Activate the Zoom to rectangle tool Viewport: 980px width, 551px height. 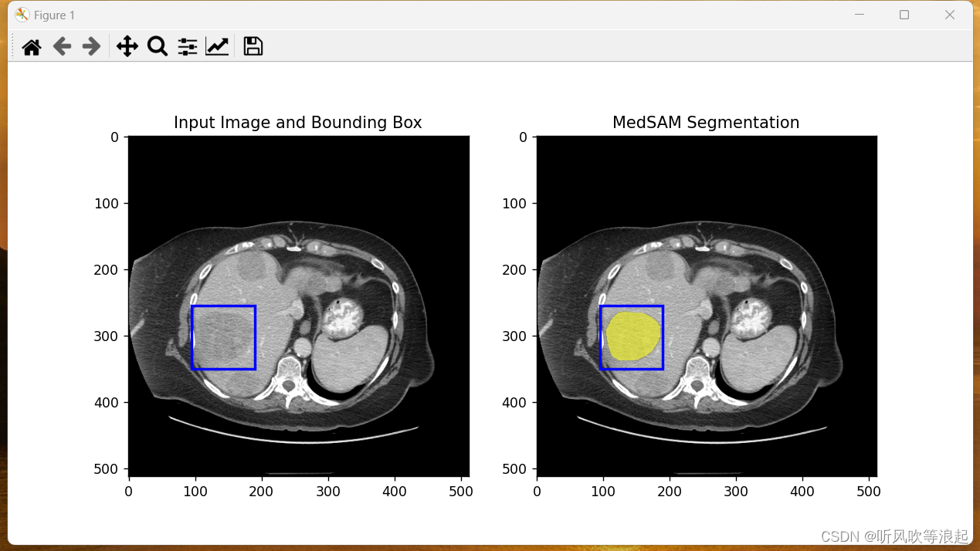pyautogui.click(x=158, y=47)
